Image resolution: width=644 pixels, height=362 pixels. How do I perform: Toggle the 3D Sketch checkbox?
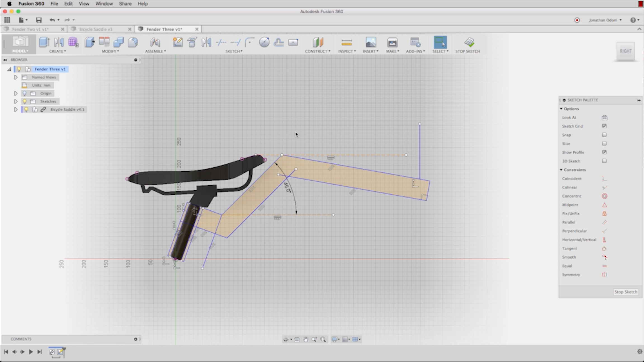point(604,161)
